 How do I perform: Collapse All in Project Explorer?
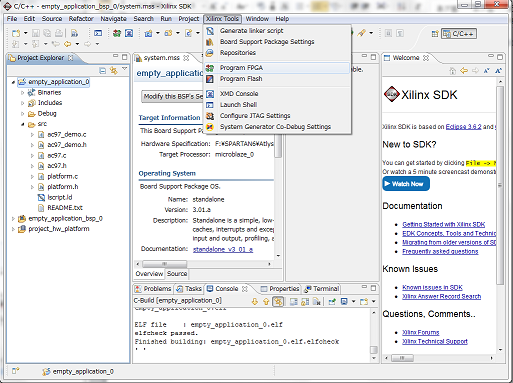[103, 71]
